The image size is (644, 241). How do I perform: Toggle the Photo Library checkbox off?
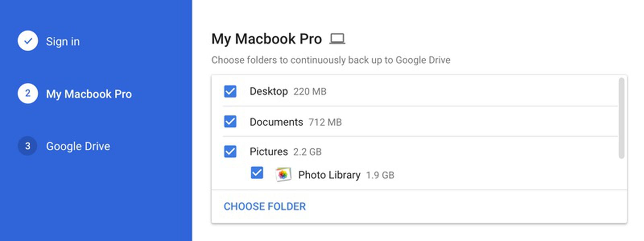point(256,174)
